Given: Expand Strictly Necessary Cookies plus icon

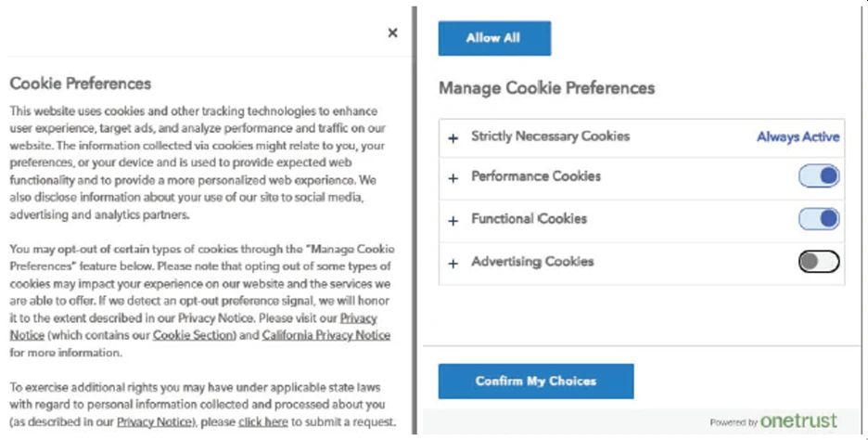Looking at the screenshot, I should (453, 138).
